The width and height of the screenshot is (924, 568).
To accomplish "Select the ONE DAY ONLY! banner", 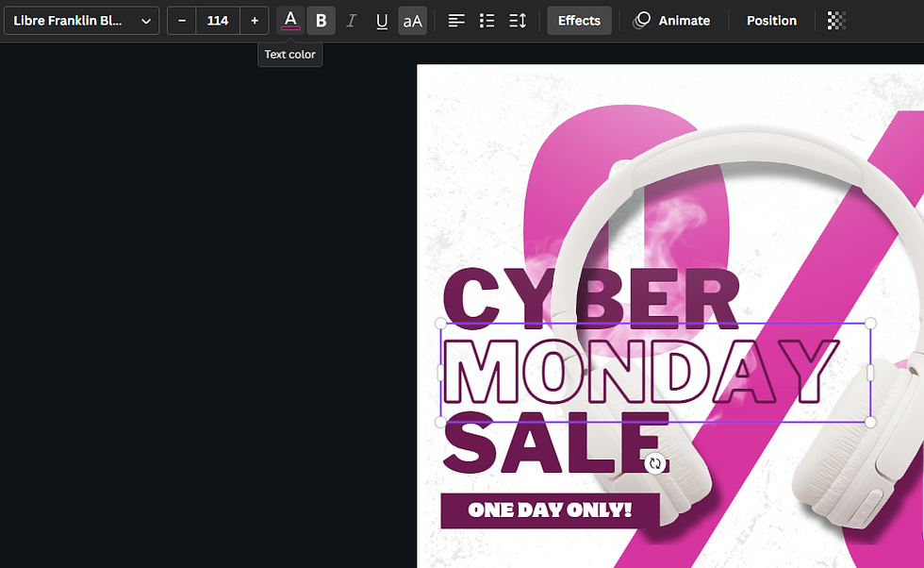I will [551, 510].
